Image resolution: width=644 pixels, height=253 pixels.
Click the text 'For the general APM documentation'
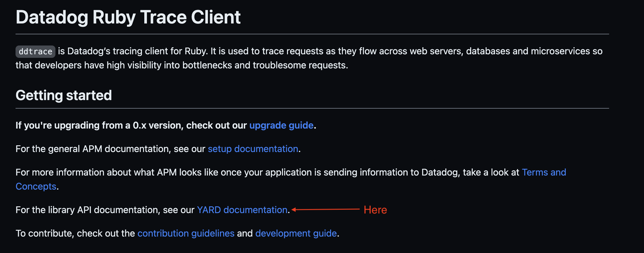93,149
